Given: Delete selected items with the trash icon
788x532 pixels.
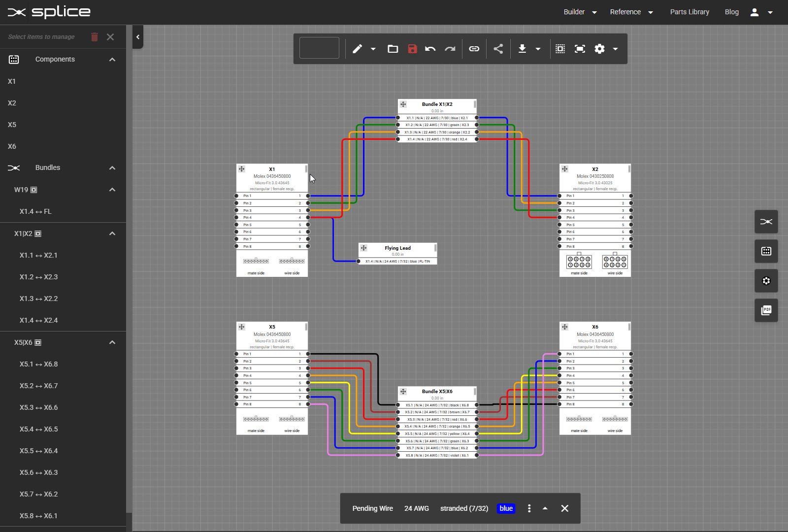Looking at the screenshot, I should click(x=94, y=36).
